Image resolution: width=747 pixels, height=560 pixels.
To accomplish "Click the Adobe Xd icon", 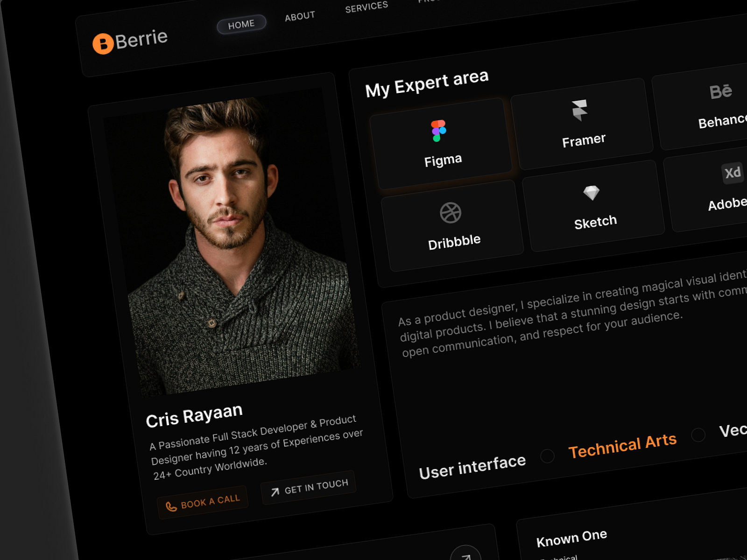I will pyautogui.click(x=733, y=173).
